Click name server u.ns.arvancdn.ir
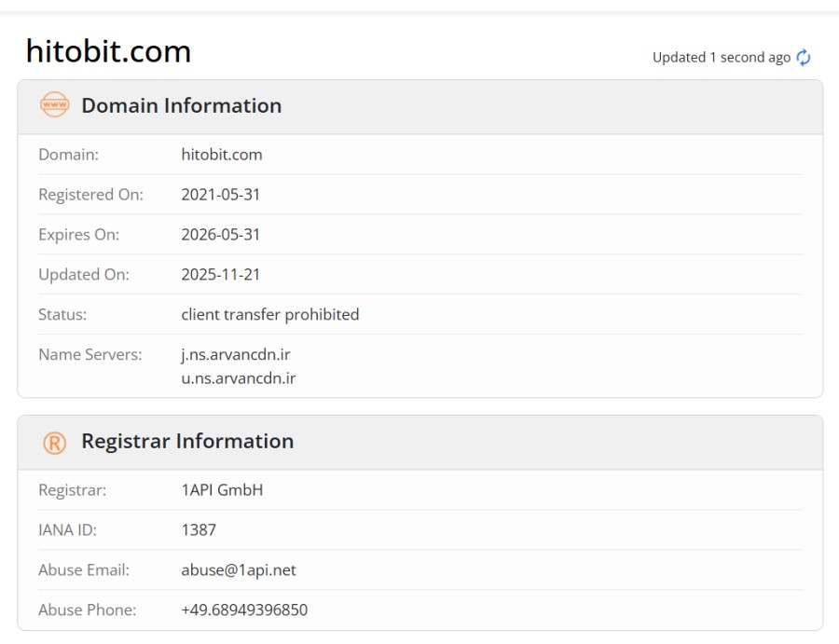This screenshot has height=644, width=839. point(238,378)
